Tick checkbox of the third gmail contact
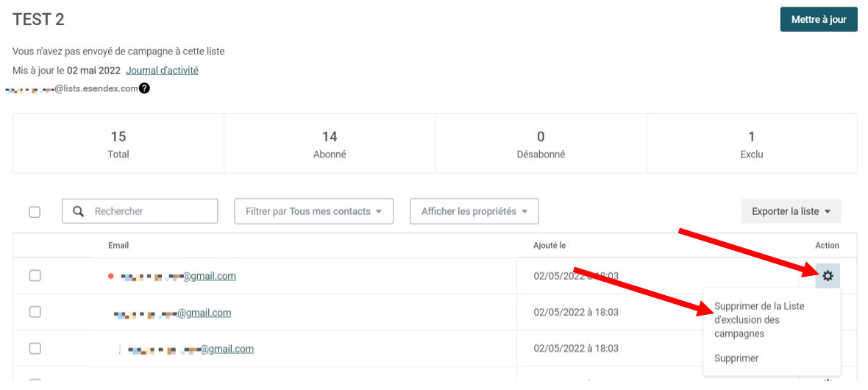This screenshot has height=390, width=868. click(x=35, y=348)
